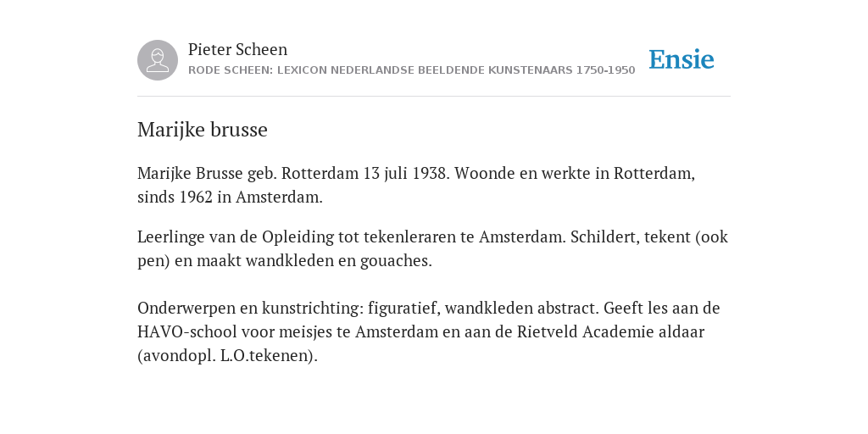Click the paragraph starting with Leerlinge
Viewport: 868px width, 434px height.
click(432, 248)
